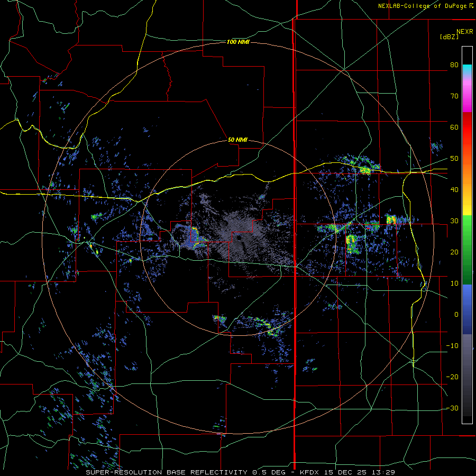Select the 70 value on dBZ scale

pyautogui.click(x=454, y=96)
